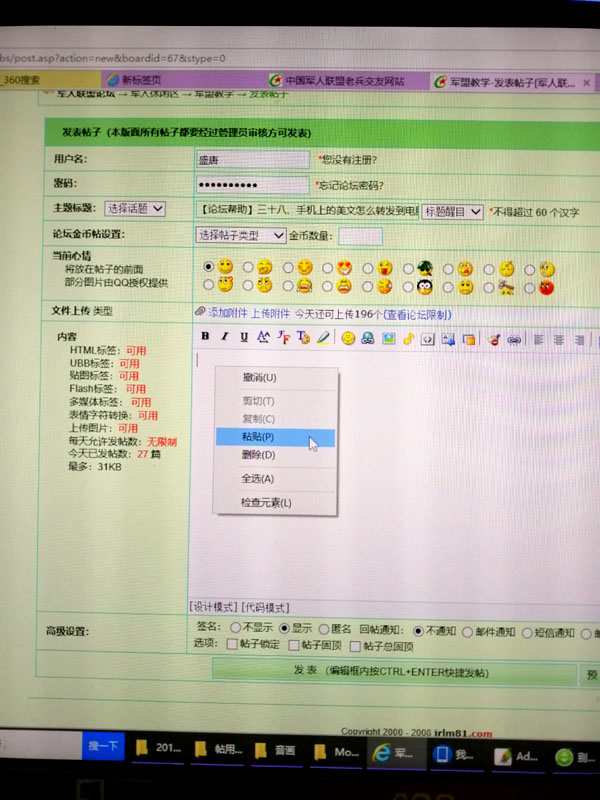600x800 pixels.
Task: Select signature 匿名 radio button
Action: click(x=324, y=629)
